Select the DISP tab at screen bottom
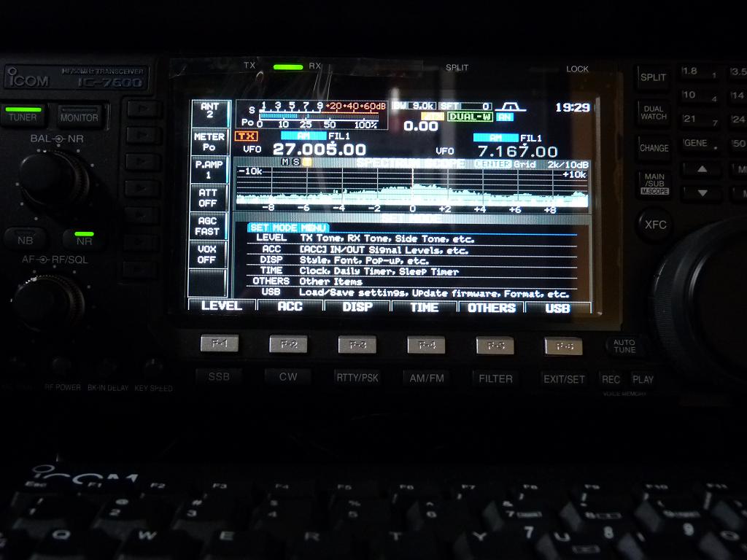This screenshot has height=560, width=747. click(x=357, y=307)
